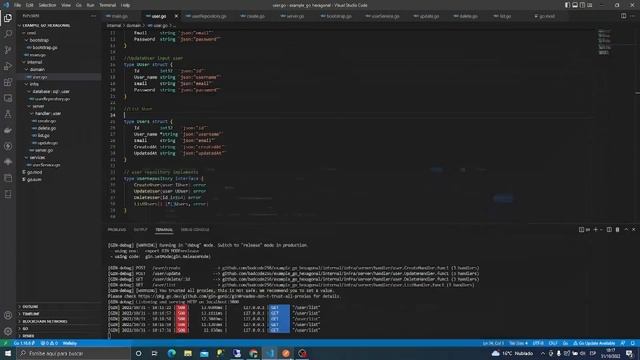Open the Terminal menu

[108, 5]
